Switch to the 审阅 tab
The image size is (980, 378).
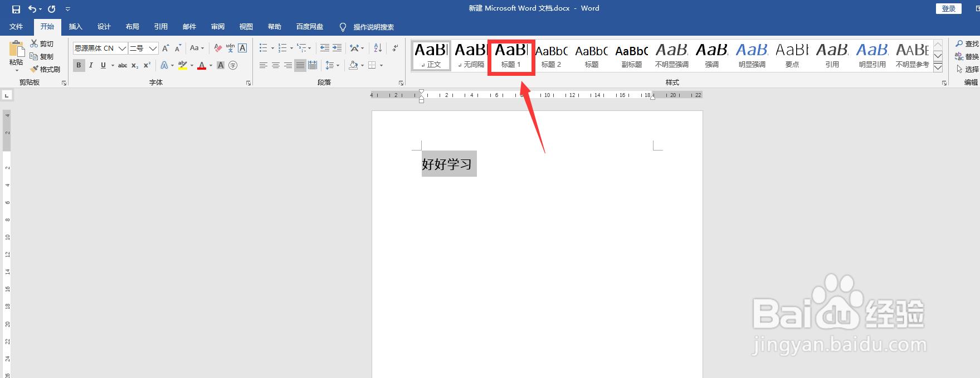click(x=217, y=27)
